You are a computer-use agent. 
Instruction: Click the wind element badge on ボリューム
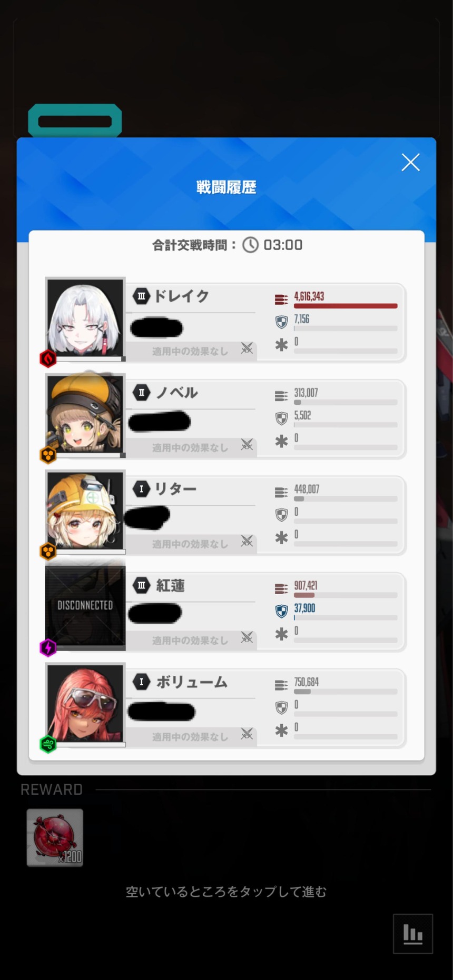coord(48,744)
